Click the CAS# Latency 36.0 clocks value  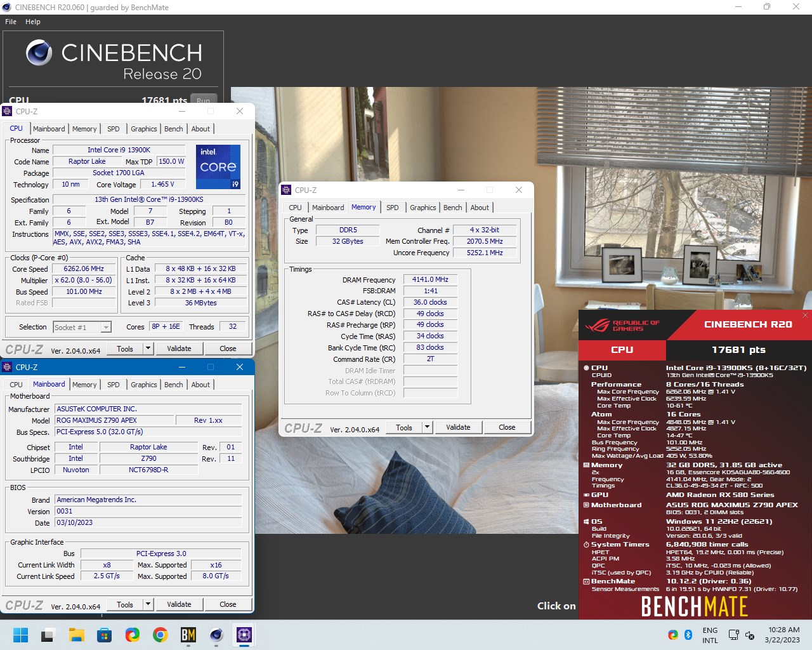tap(430, 302)
